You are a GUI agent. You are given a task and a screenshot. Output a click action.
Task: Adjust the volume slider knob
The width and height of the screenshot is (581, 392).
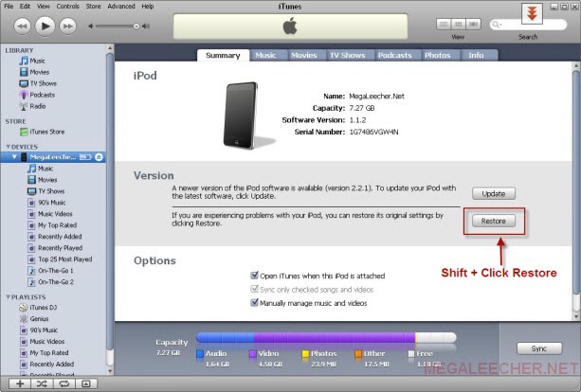[x=136, y=27]
